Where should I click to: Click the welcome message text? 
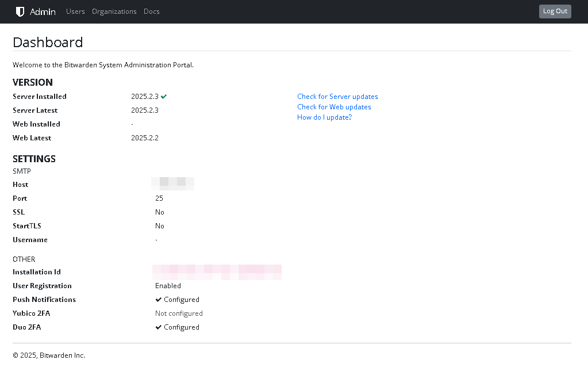coord(103,65)
